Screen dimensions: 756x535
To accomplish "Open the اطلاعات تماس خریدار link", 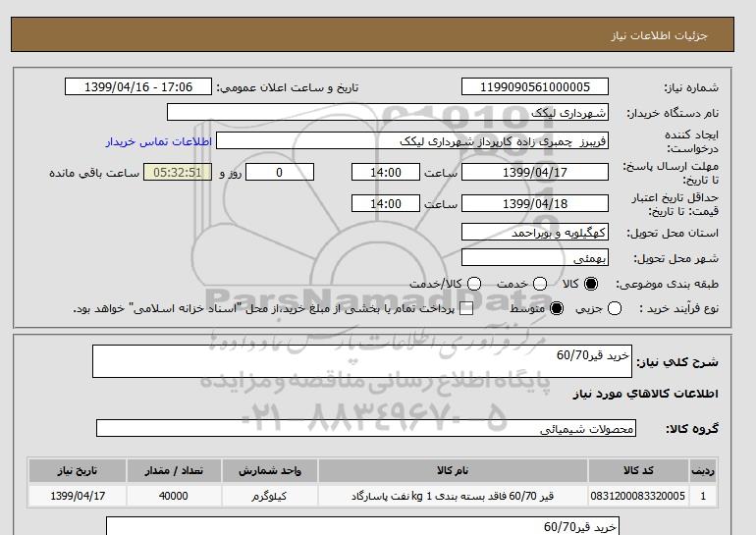I will [159, 141].
